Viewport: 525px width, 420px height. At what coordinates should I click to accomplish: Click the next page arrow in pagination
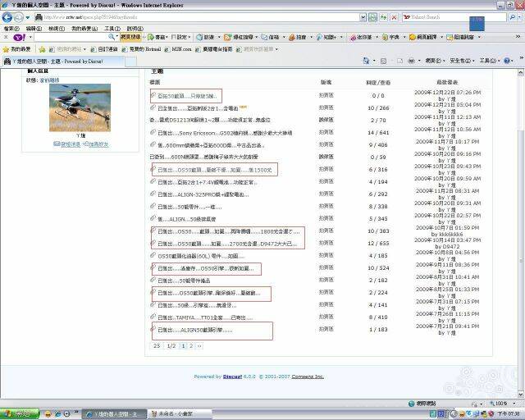pos(199,346)
